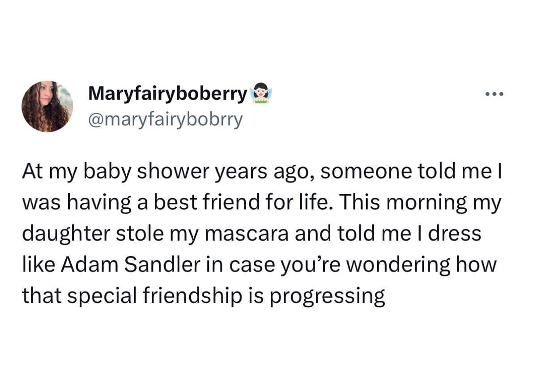
Task: Select the word "progressing" ending the tweet
Action: pos(328,297)
